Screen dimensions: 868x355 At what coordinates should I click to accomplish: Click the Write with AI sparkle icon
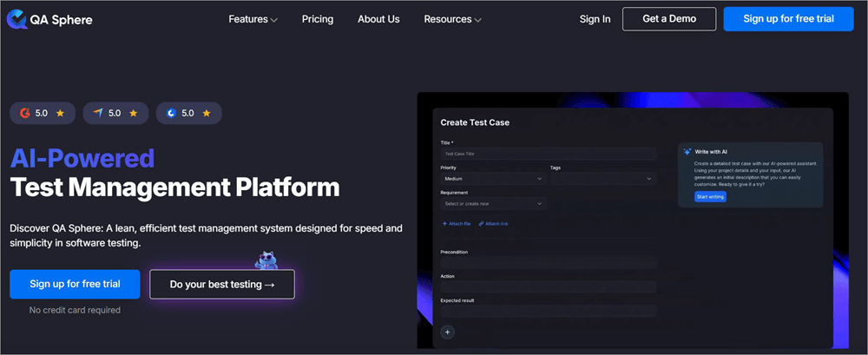687,151
